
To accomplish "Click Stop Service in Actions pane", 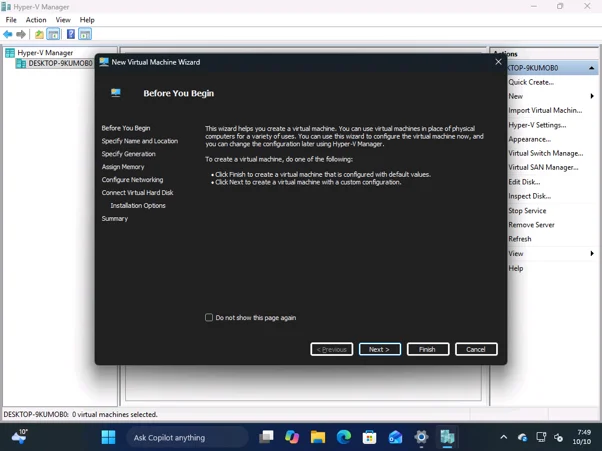I will tap(527, 211).
